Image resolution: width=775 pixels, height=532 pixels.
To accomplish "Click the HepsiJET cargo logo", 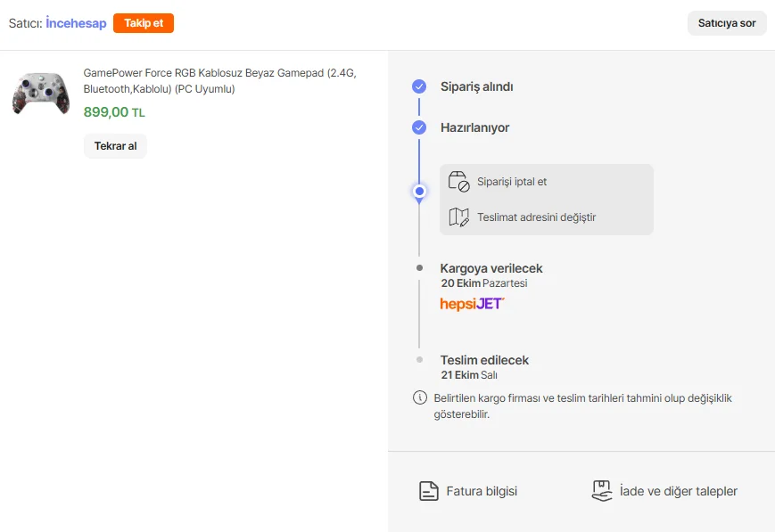I will (x=472, y=304).
